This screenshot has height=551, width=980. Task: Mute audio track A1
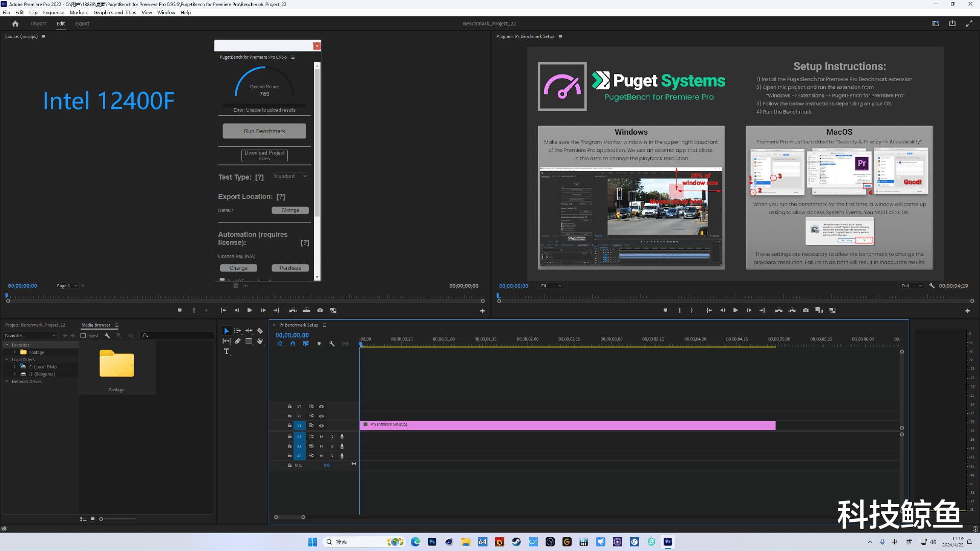point(321,437)
